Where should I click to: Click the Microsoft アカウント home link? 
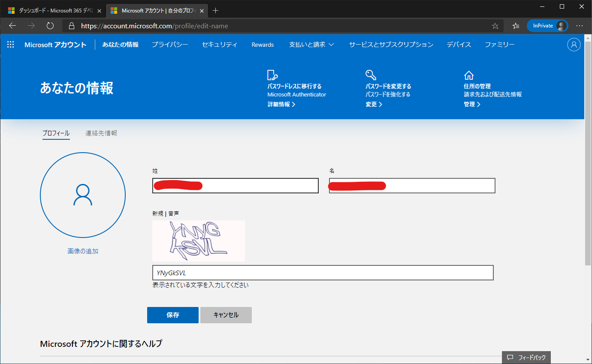55,45
